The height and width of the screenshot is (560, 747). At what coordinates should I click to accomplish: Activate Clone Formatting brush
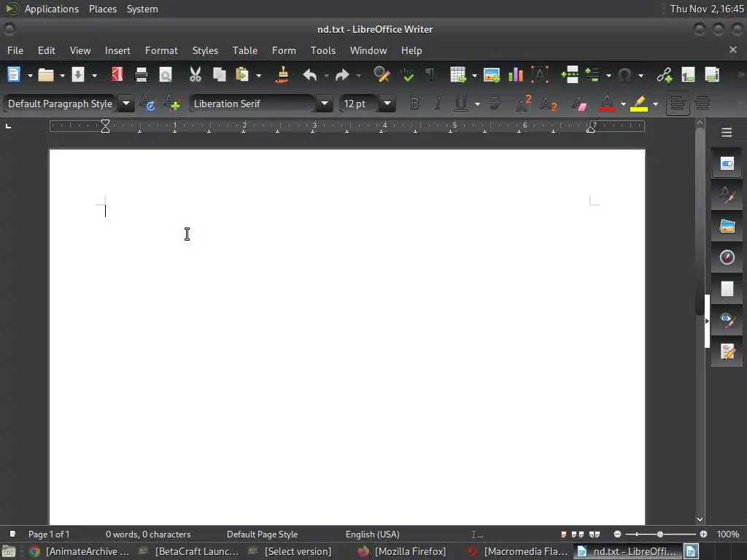(x=282, y=75)
